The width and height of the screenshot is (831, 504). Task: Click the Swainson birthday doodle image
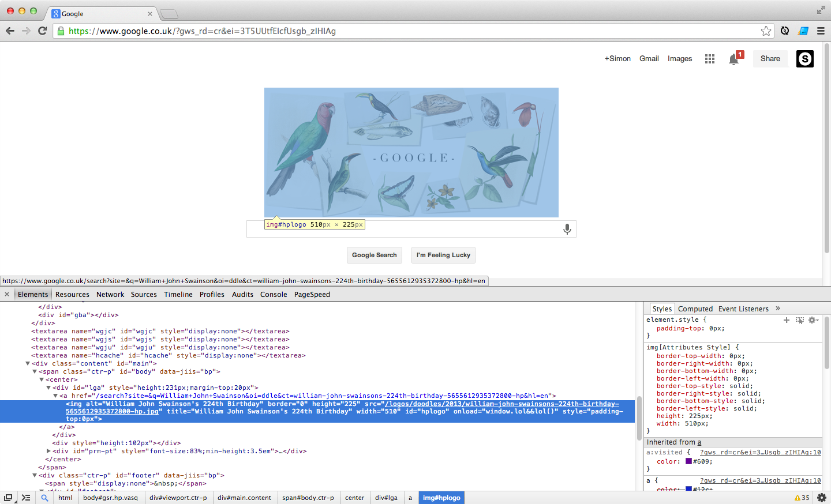411,152
